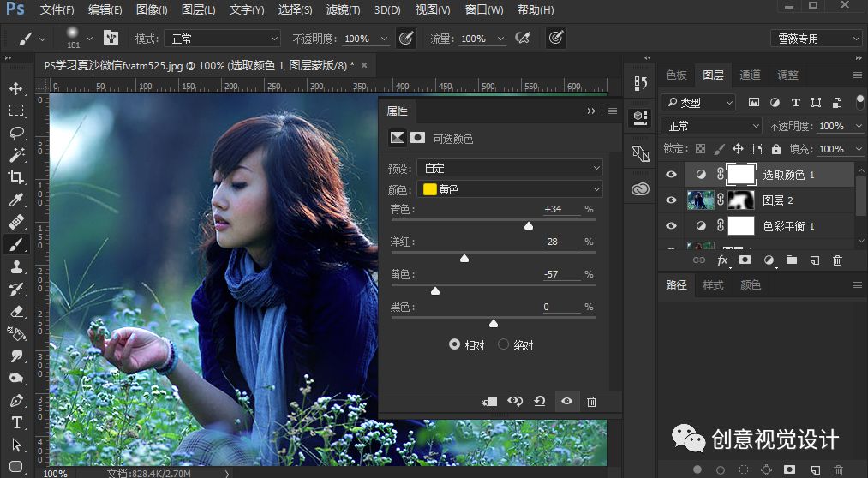Switch to the 样式 tab

tap(713, 285)
